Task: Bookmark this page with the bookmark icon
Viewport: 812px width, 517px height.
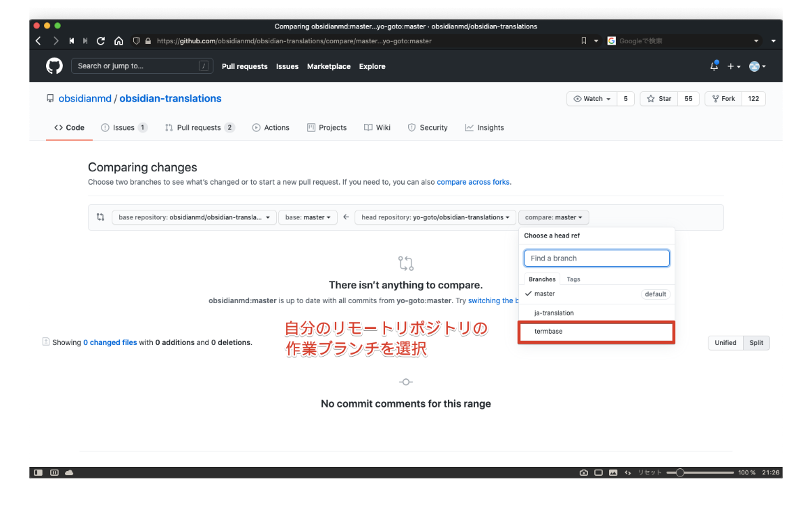Action: pyautogui.click(x=584, y=41)
